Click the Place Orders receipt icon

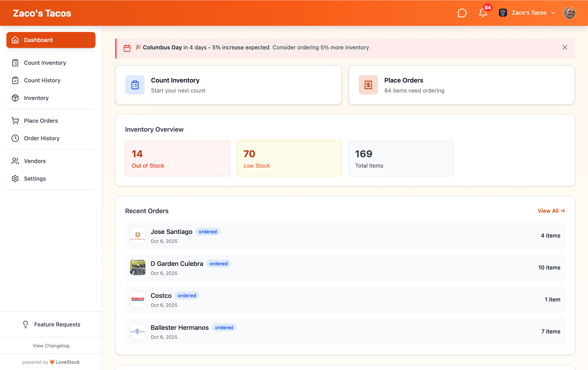point(368,85)
